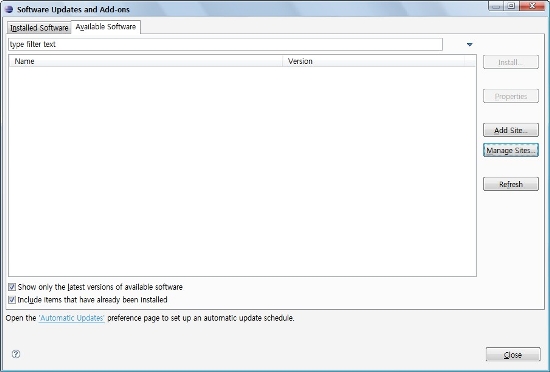Click the Eclipse icon in title bar
The width and height of the screenshot is (550, 372).
coord(9,9)
